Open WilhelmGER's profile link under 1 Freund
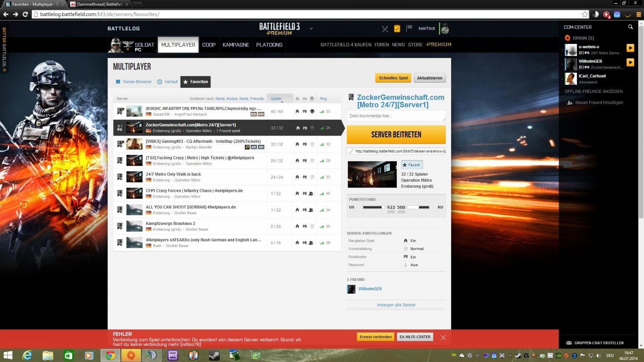Screen dimensions: 644x362 (370, 289)
